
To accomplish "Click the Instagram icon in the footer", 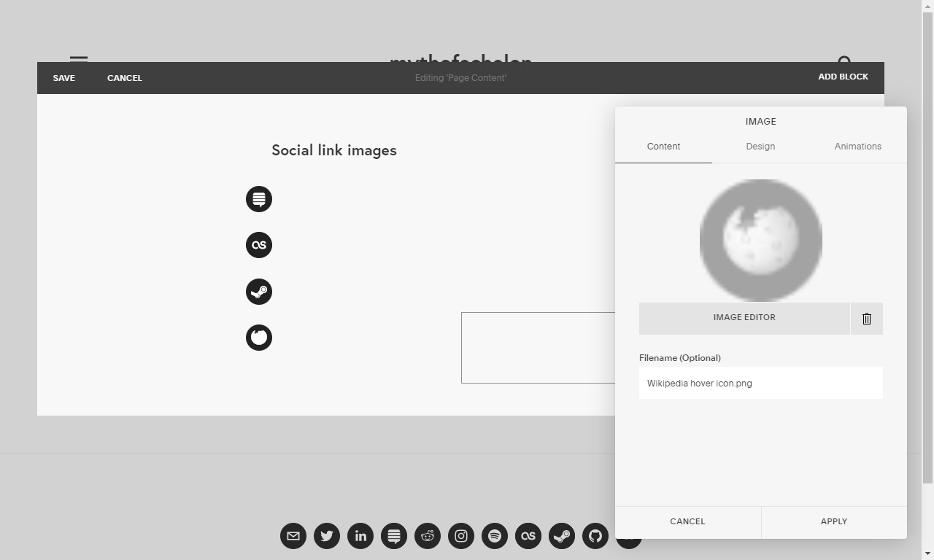I will (461, 536).
